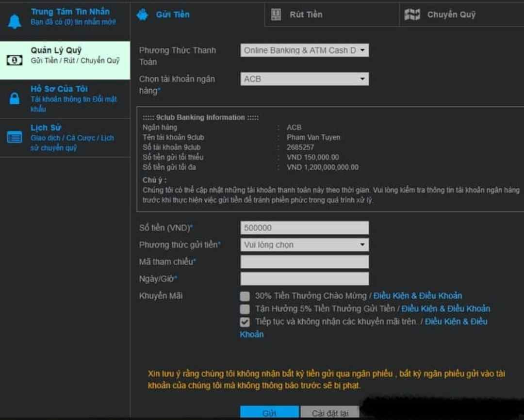Click the bell icon for Trung Tâm Tin Nhắn
The image size is (524, 420).
click(x=15, y=21)
